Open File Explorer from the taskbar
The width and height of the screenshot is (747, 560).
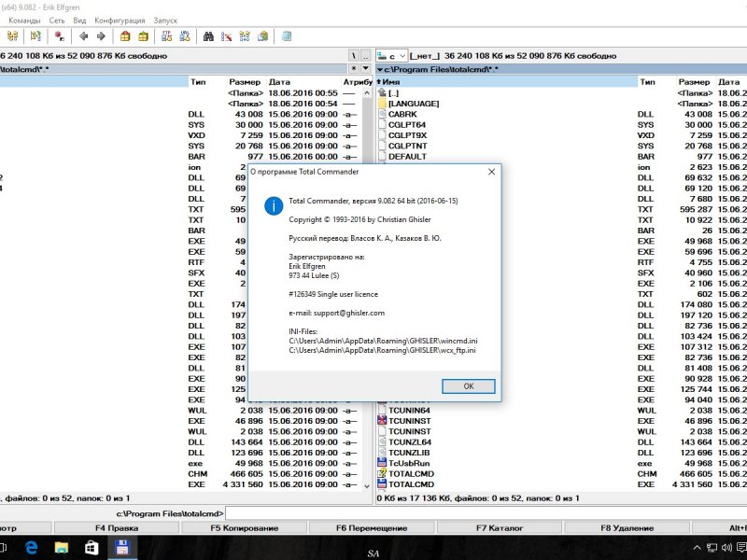[x=62, y=548]
